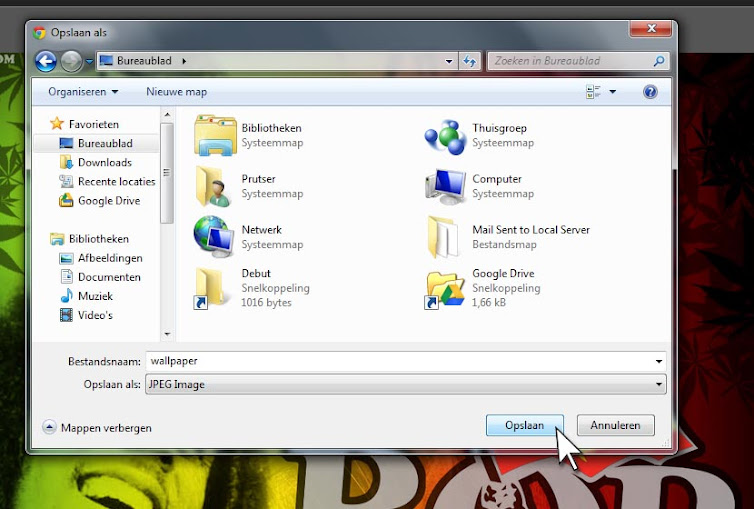Click the Thuisgroep label text

click(499, 128)
